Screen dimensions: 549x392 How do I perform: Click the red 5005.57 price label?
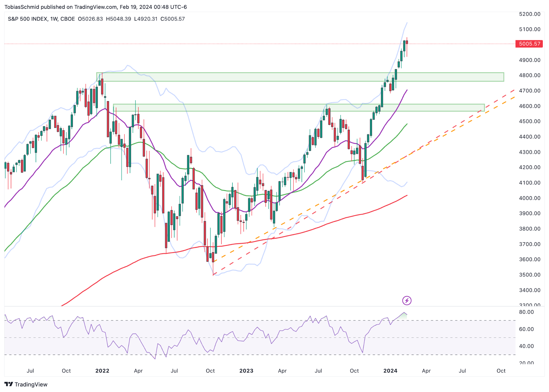[529, 44]
